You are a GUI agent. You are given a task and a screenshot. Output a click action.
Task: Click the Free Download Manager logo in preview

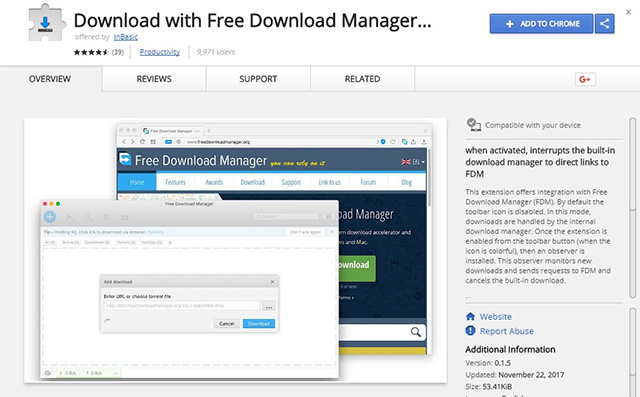(x=124, y=159)
